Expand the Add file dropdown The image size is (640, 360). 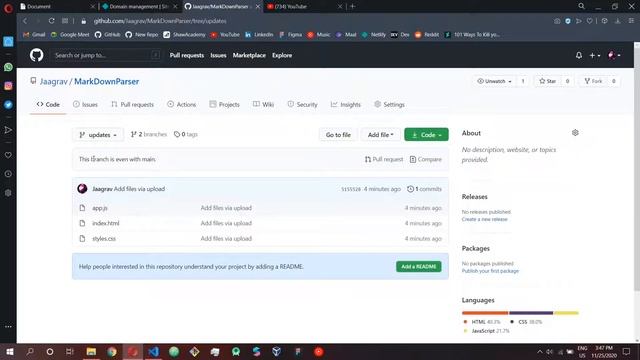pyautogui.click(x=380, y=135)
